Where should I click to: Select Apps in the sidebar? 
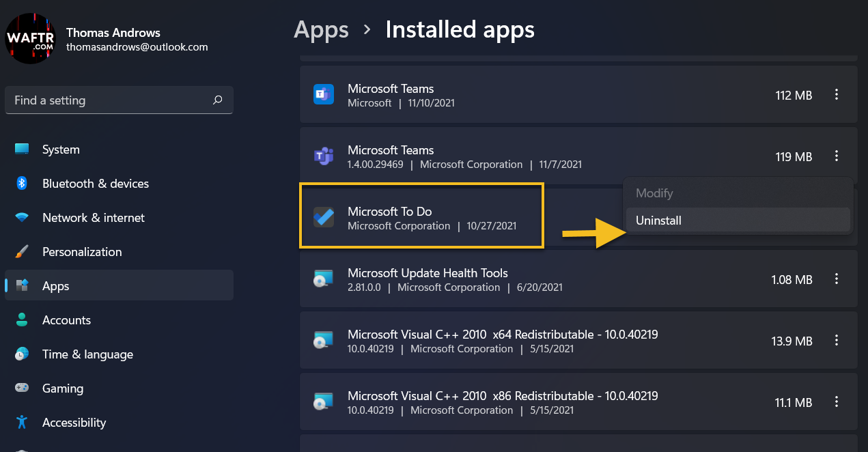pyautogui.click(x=119, y=286)
